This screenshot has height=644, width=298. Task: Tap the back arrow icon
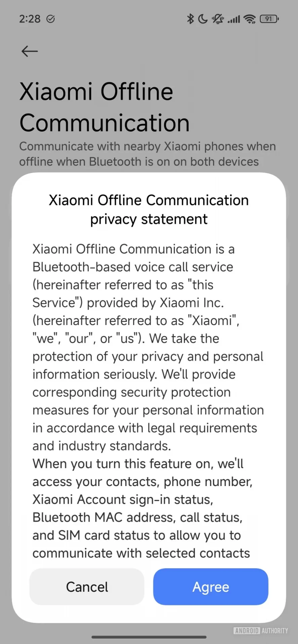point(30,51)
